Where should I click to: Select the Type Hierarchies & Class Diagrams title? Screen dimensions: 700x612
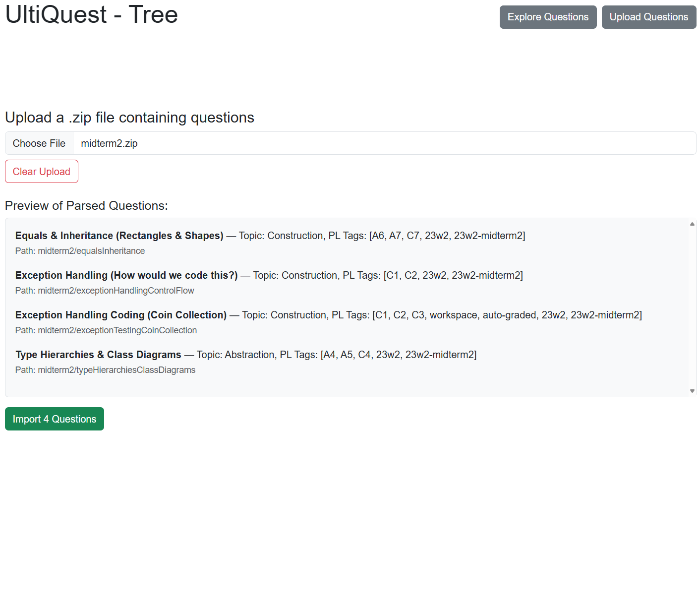[98, 355]
